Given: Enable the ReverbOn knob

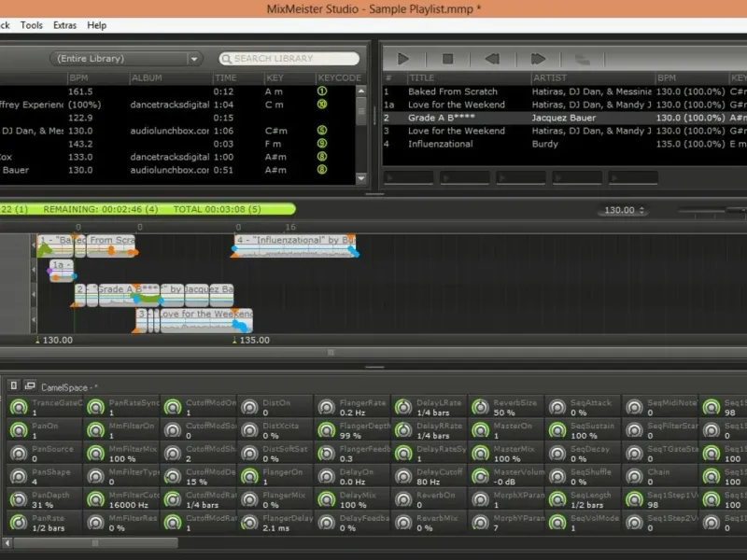Looking at the screenshot, I should [x=402, y=497].
